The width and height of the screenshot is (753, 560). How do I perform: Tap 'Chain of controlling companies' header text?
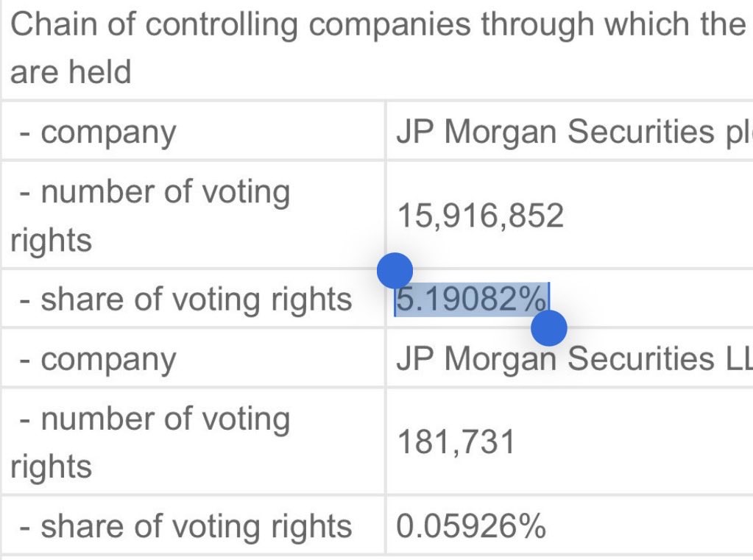pyautogui.click(x=241, y=25)
